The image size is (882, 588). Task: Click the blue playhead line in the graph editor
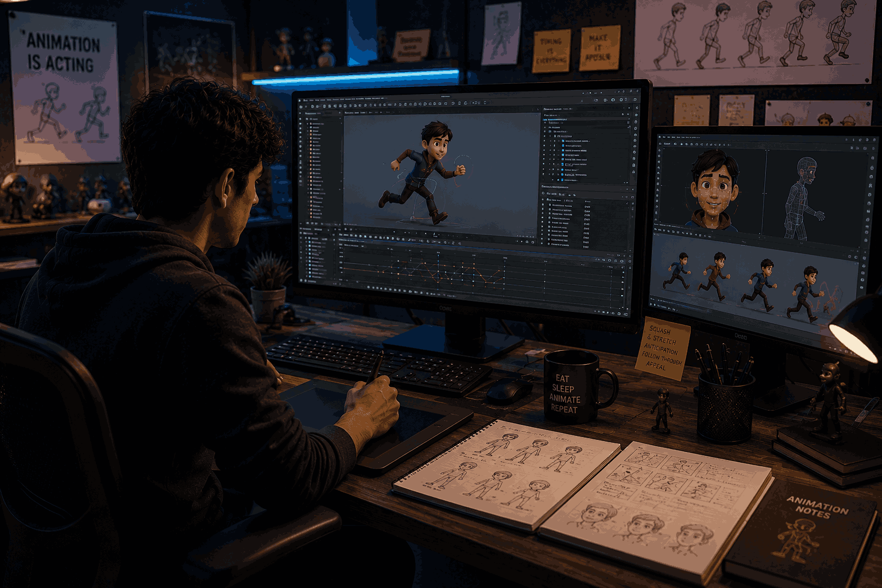pos(438,270)
